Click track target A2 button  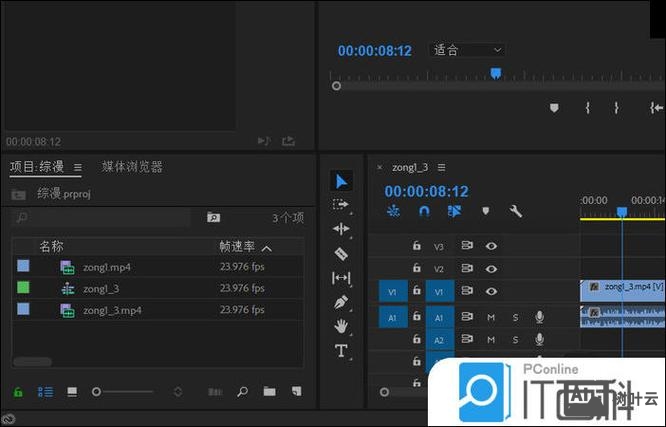(440, 340)
